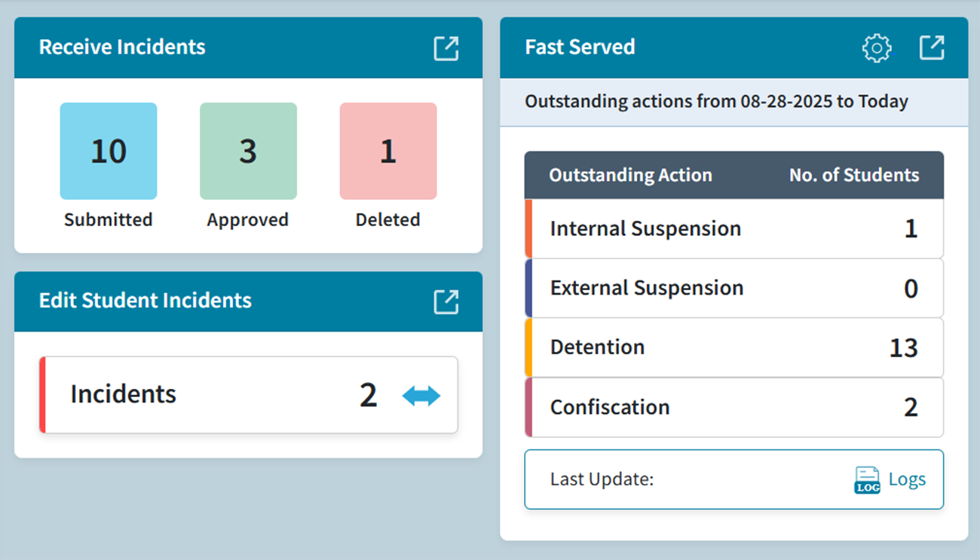The height and width of the screenshot is (560, 980).
Task: Select the External Suspension row
Action: point(733,288)
